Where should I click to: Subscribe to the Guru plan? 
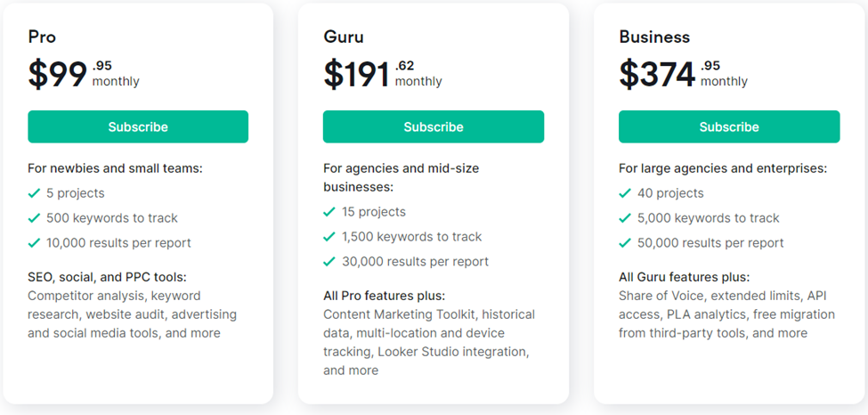(x=433, y=126)
